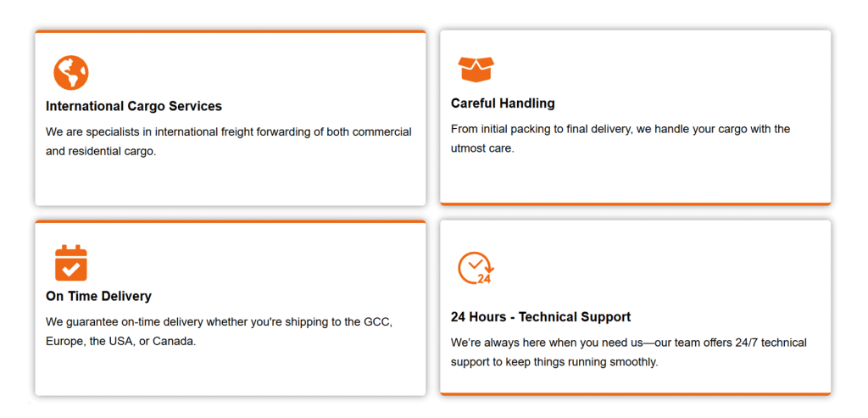868x418 pixels.
Task: Click the orange globe icon
Action: (71, 73)
